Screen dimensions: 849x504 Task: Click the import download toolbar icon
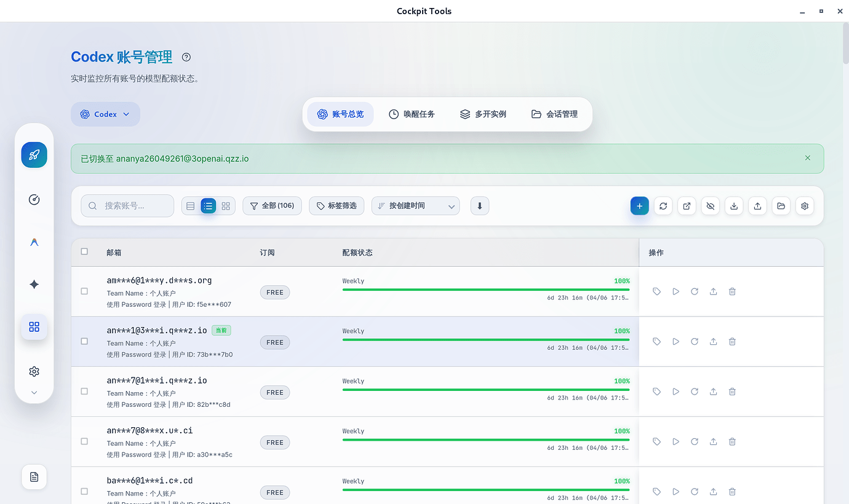(x=734, y=206)
